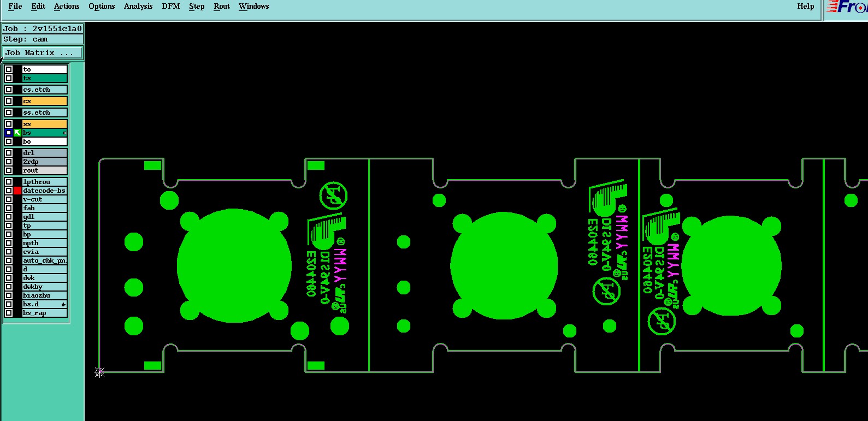The height and width of the screenshot is (421, 868).
Task: Open the Rout menu
Action: pos(222,7)
